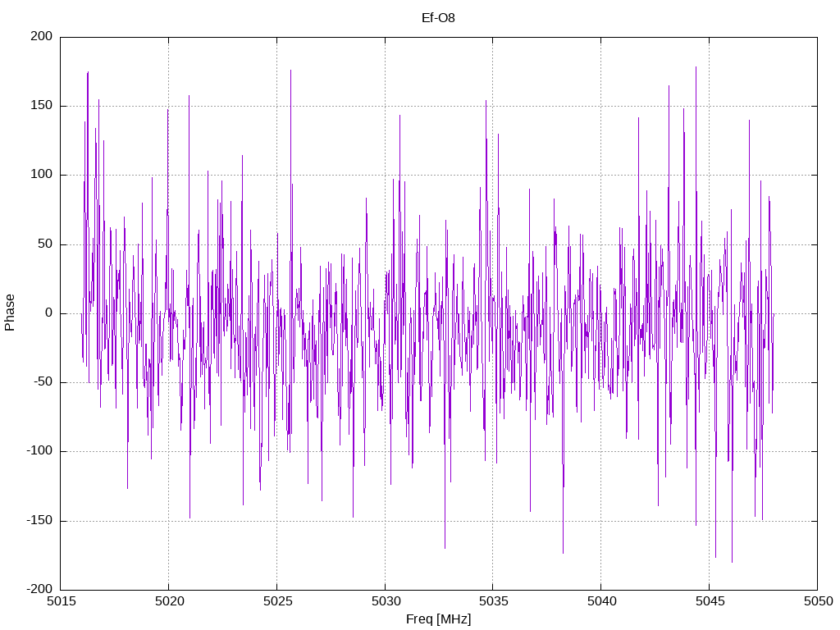The width and height of the screenshot is (840, 630).
Task: Click the y-axis tick label '100'
Action: pos(42,175)
